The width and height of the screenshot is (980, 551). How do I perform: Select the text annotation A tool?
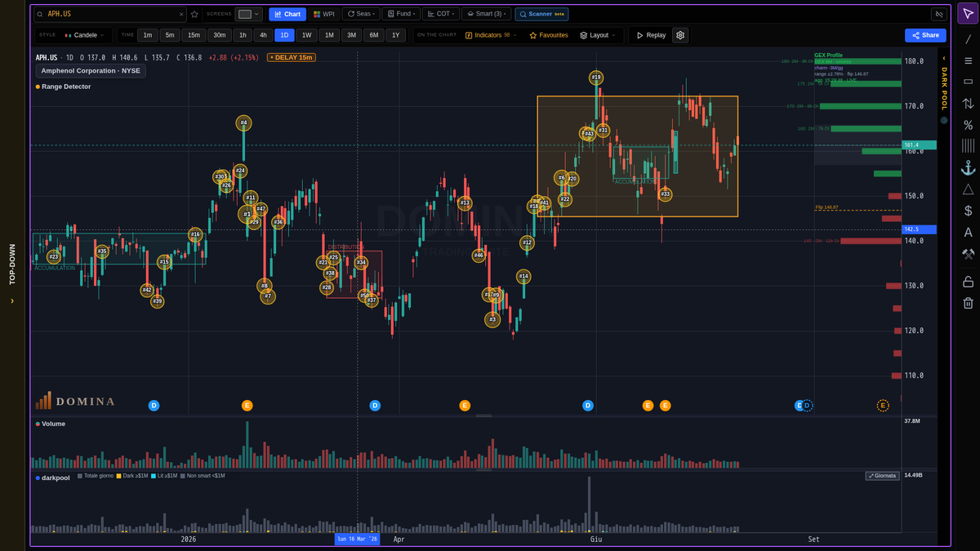coord(968,233)
